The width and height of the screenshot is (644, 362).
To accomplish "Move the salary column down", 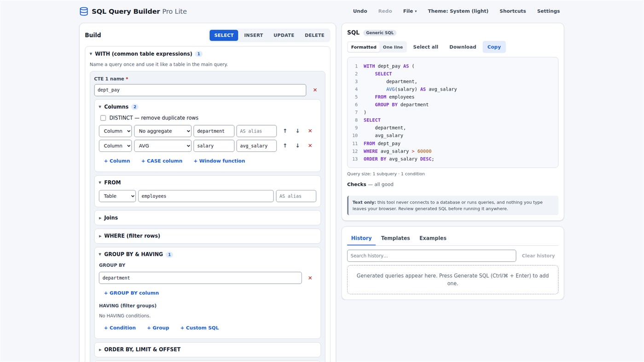I will pos(297,146).
